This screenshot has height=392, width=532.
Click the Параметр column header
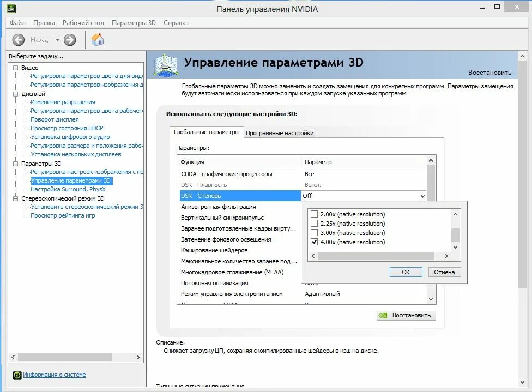[364, 162]
